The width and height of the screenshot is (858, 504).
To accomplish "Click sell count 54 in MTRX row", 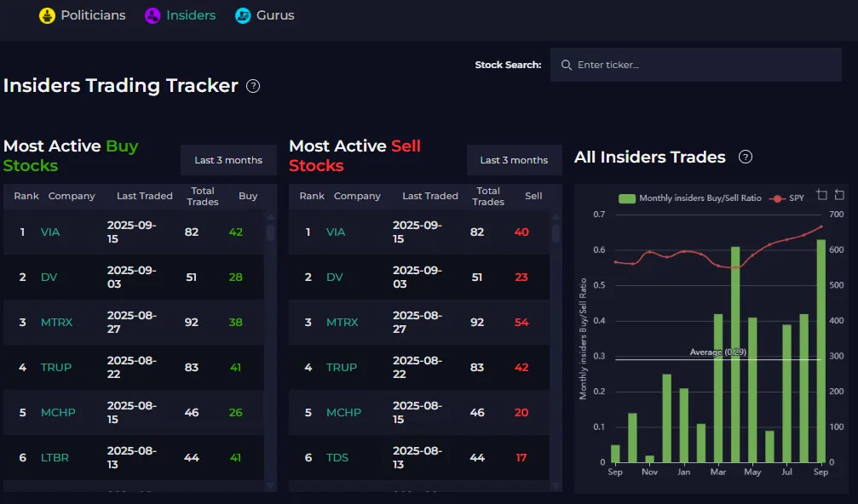I will point(521,322).
